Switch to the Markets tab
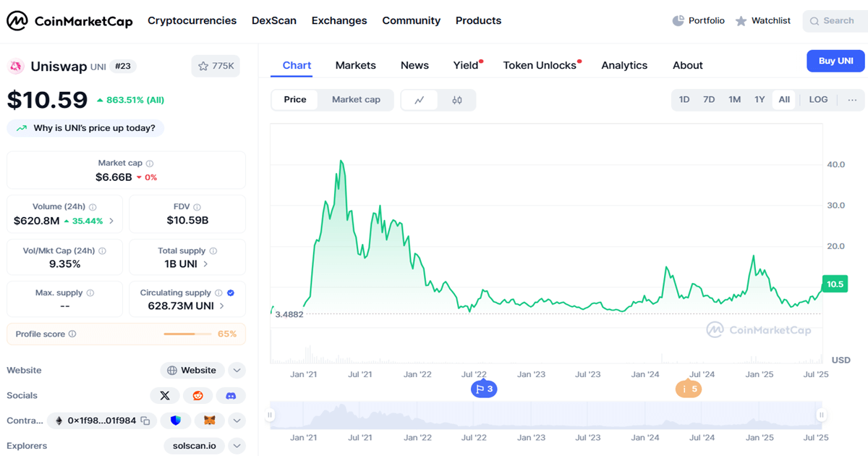 (355, 65)
